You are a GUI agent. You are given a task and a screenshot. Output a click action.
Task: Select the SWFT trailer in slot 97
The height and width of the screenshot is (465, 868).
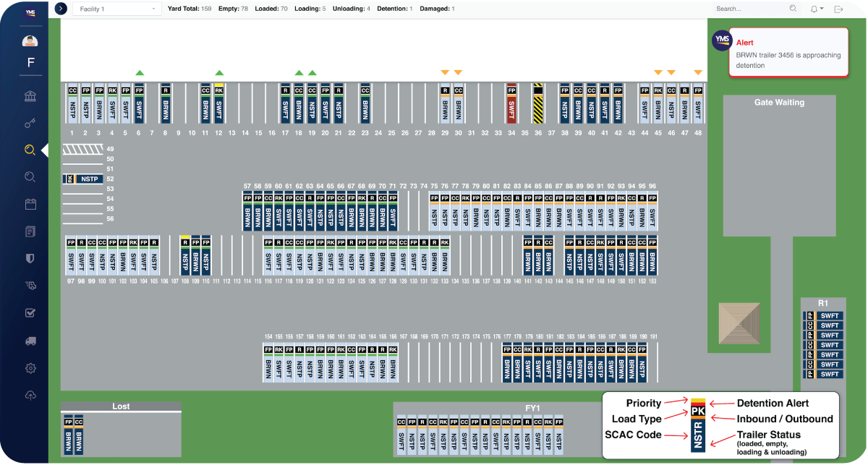click(x=71, y=256)
